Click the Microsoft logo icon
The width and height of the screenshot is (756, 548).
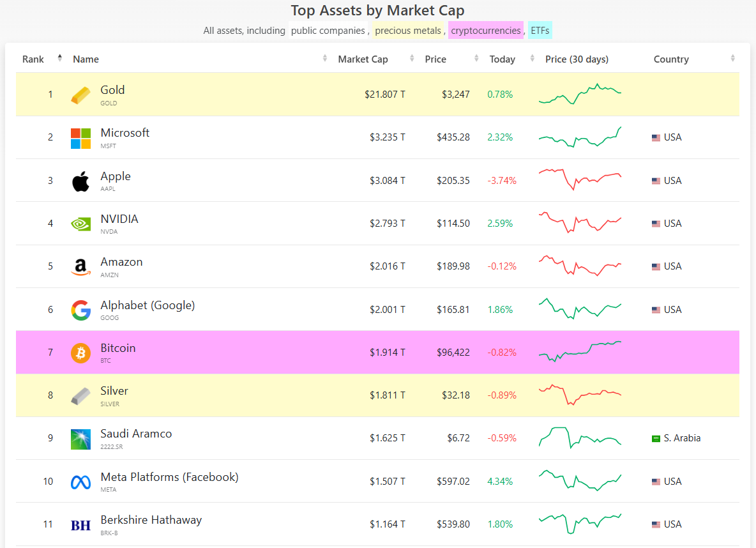pyautogui.click(x=80, y=138)
